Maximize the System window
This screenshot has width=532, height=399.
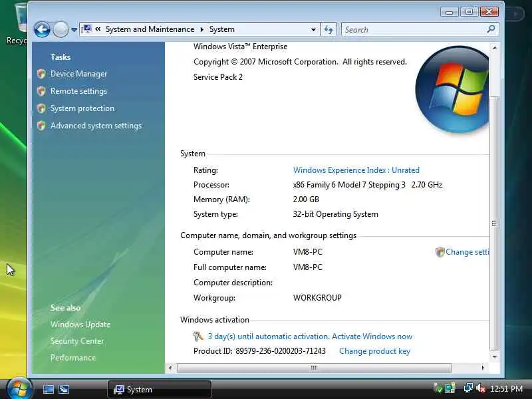point(469,12)
